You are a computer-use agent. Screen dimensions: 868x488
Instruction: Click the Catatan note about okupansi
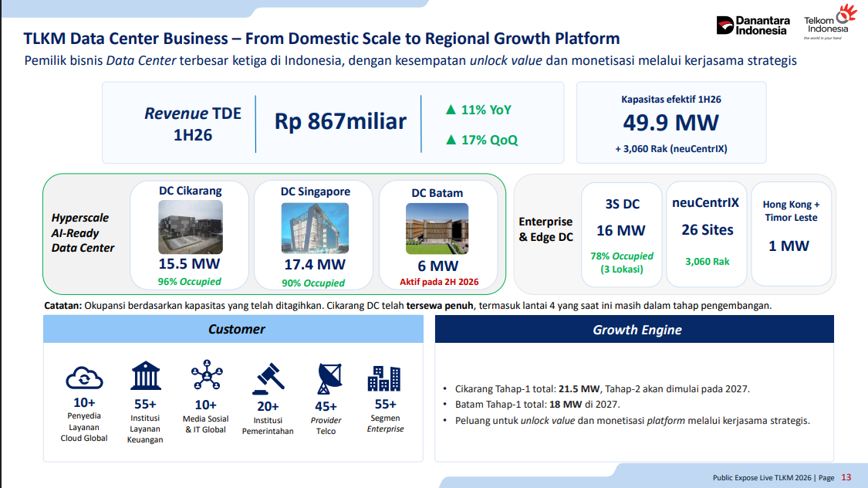point(407,306)
